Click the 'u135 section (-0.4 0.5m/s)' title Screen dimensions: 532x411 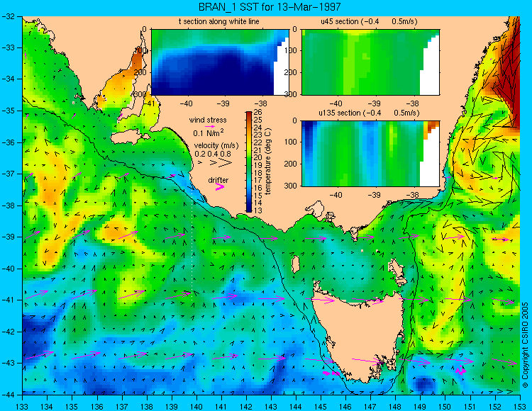coord(369,113)
